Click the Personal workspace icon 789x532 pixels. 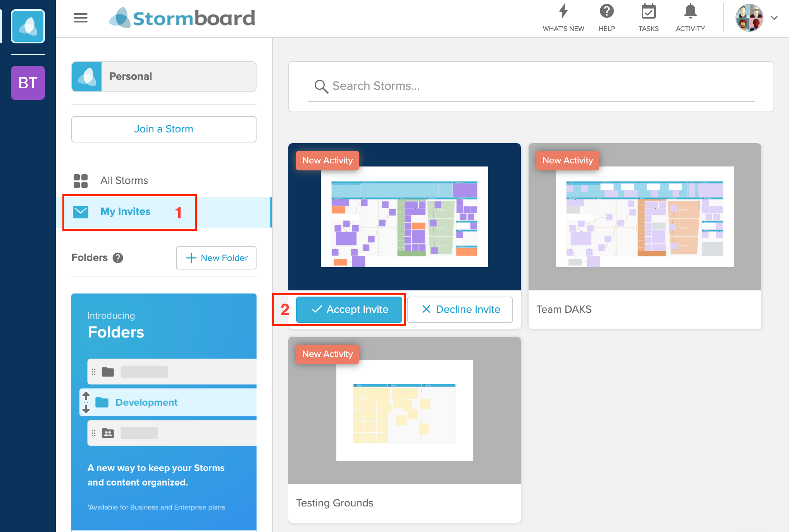coord(87,77)
